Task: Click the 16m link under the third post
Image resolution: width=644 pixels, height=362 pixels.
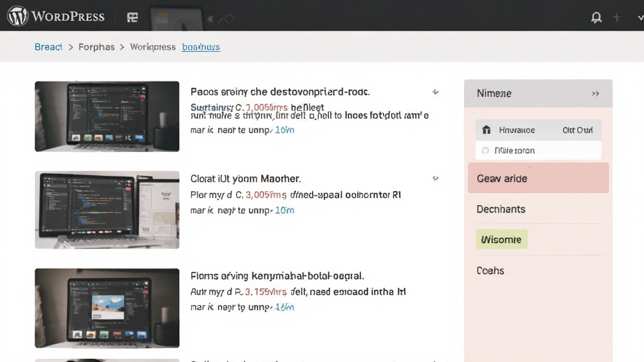Action: point(285,307)
